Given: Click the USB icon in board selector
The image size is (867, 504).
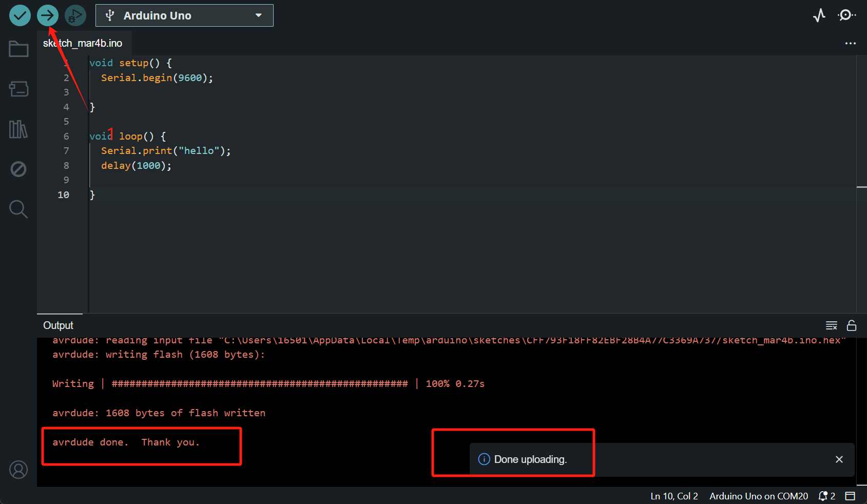Looking at the screenshot, I should click(x=109, y=15).
